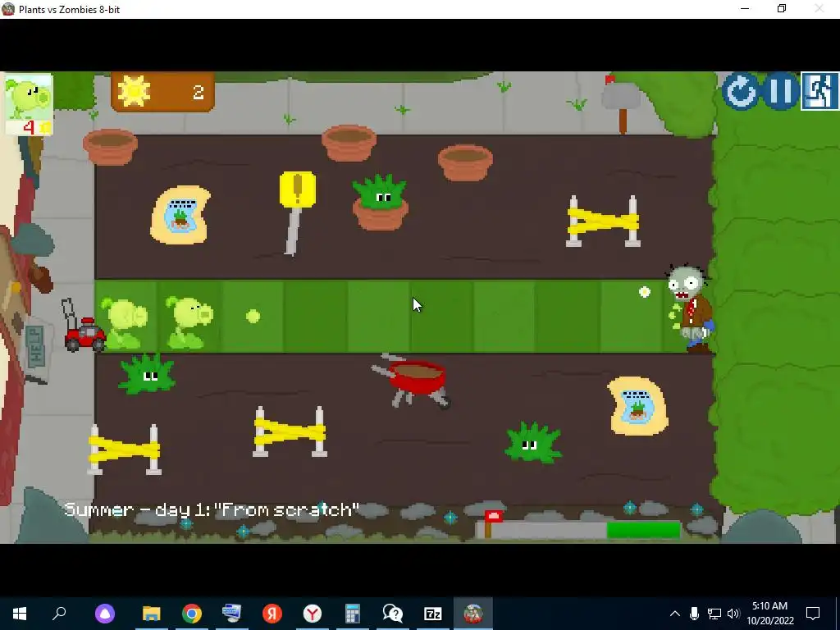Click the sun counter showing 2
840x630 pixels.
162,92
